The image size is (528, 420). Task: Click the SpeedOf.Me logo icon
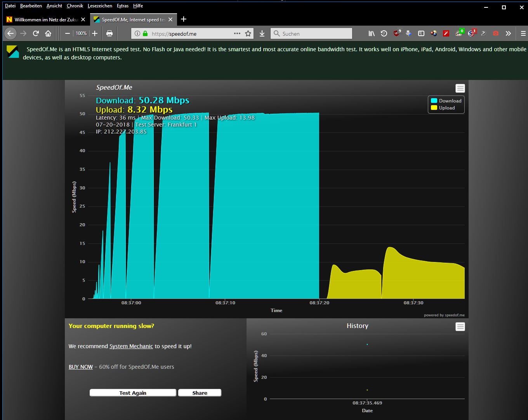tap(13, 52)
